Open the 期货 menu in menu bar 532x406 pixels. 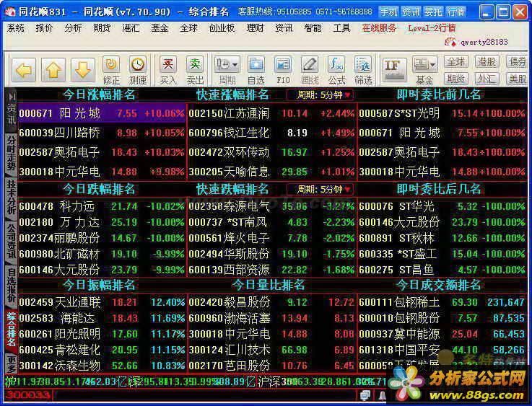102,28
